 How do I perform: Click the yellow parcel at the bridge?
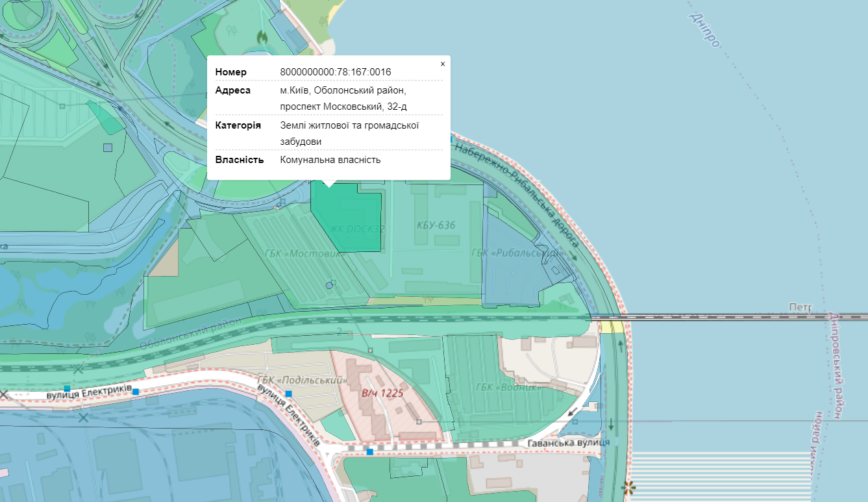612,326
